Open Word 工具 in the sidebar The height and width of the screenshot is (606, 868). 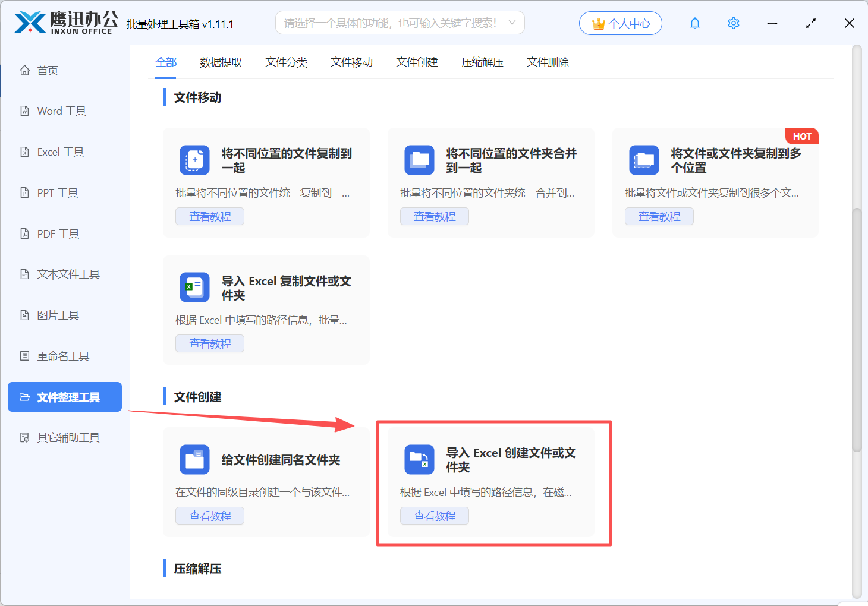coord(61,111)
